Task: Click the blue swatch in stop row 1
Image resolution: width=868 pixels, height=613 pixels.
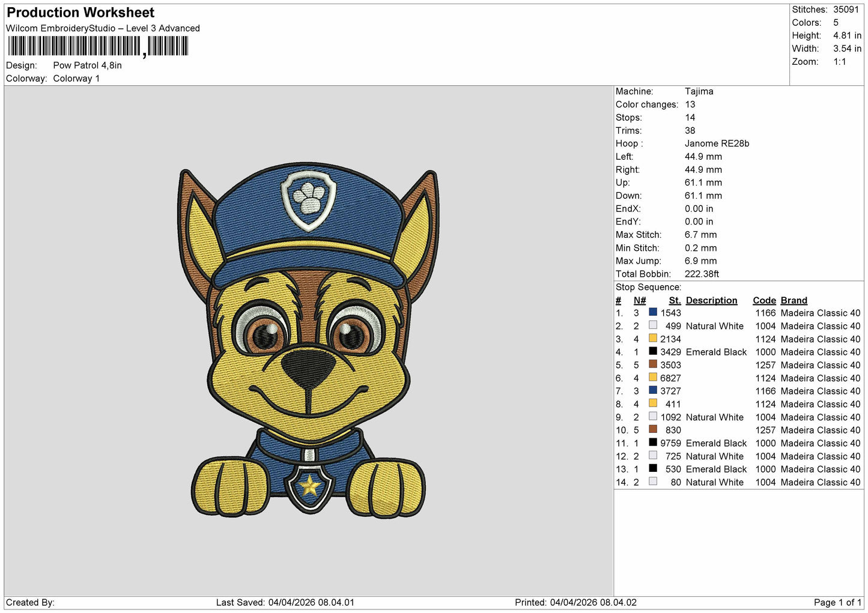Action: tap(653, 312)
